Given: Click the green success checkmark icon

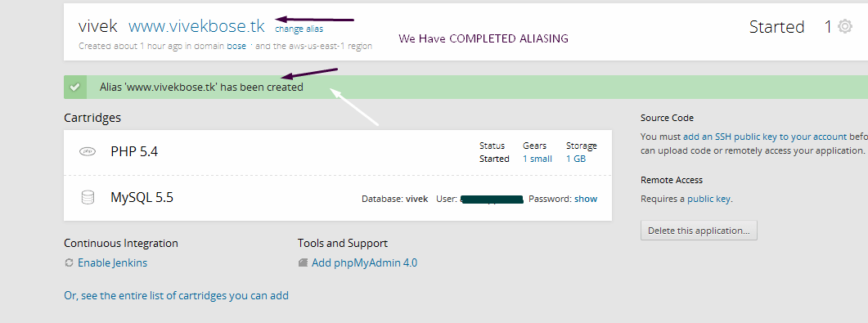Looking at the screenshot, I should tap(75, 87).
